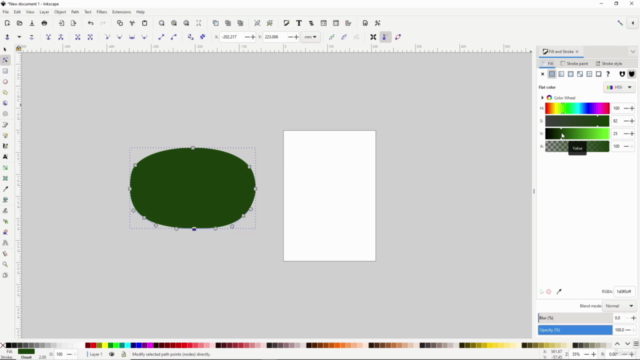Select the Zoom magnifier tool
The width and height of the screenshot is (640, 360).
click(x=5, y=264)
